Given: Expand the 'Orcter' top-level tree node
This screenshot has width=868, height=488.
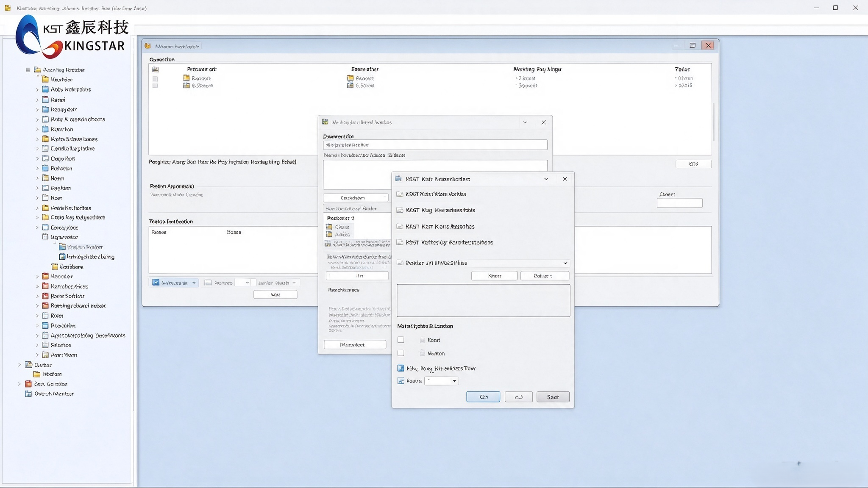Looking at the screenshot, I should (x=19, y=365).
